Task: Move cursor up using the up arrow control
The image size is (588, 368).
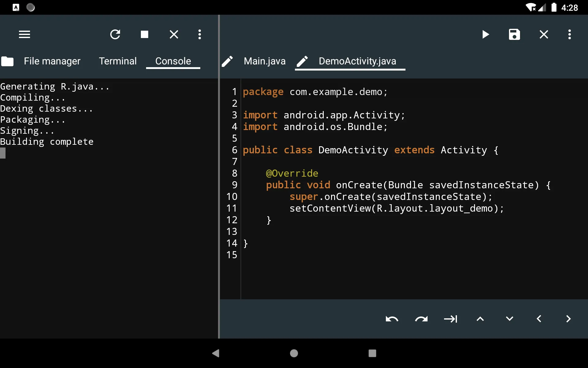Action: pyautogui.click(x=480, y=319)
